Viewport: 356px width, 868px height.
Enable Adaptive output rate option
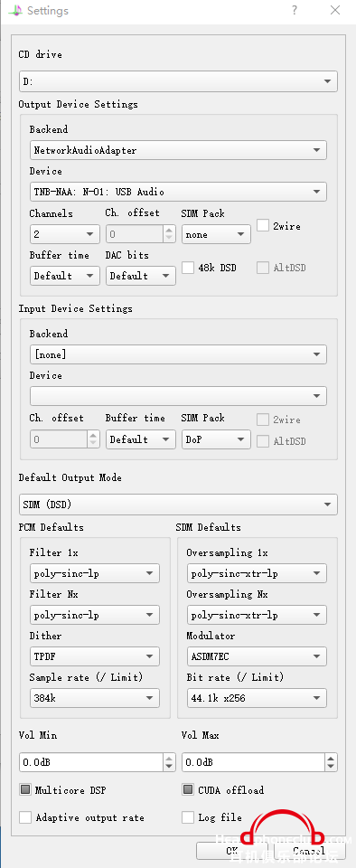(25, 817)
